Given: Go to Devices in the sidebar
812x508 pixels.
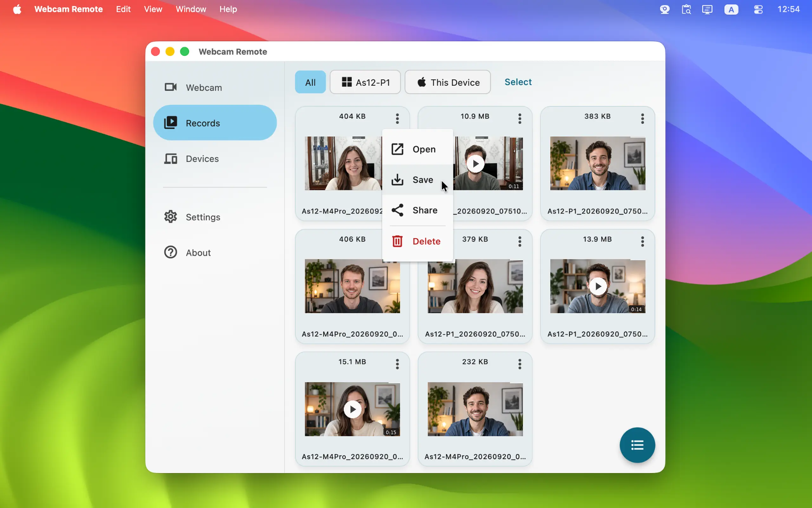Looking at the screenshot, I should pos(215,158).
